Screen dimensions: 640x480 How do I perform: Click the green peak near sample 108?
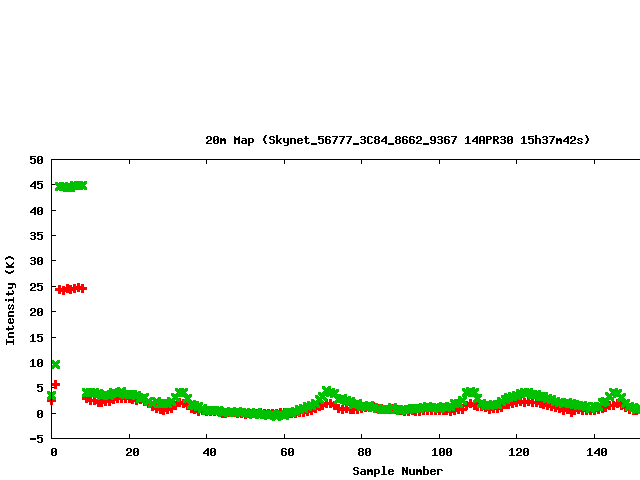coord(471,393)
